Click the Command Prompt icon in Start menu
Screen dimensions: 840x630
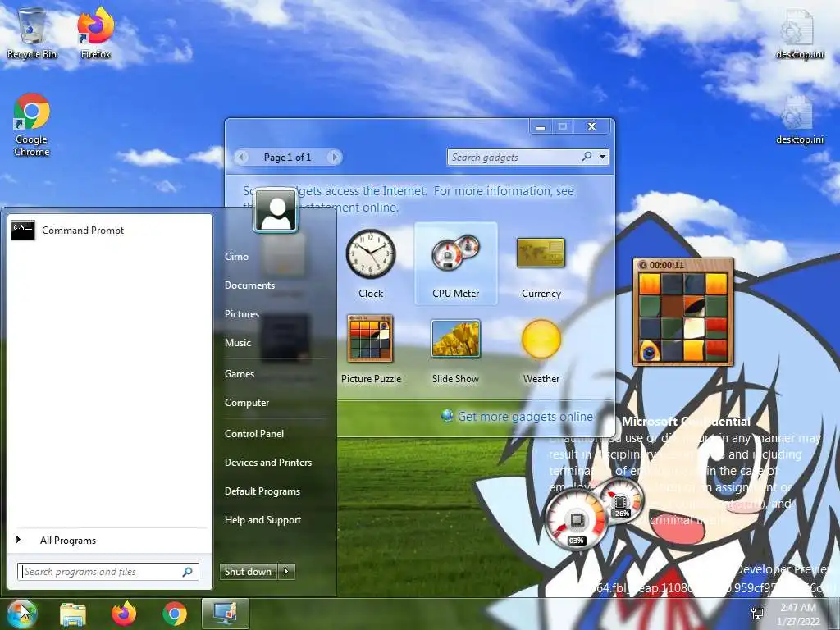pyautogui.click(x=23, y=231)
